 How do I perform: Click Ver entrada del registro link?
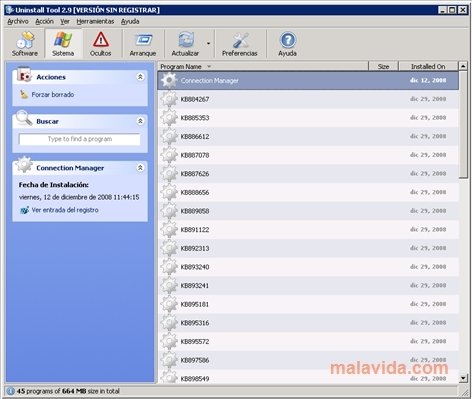tap(65, 210)
